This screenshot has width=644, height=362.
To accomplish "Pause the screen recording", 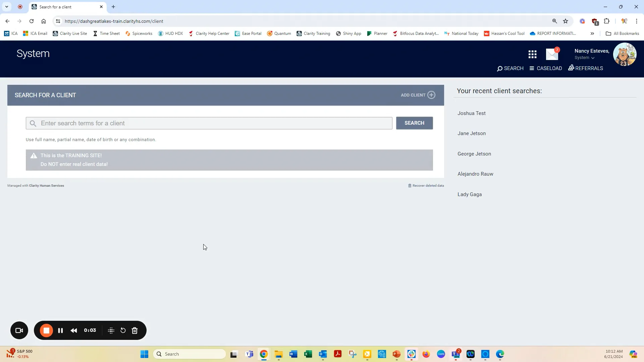I will click(x=60, y=330).
